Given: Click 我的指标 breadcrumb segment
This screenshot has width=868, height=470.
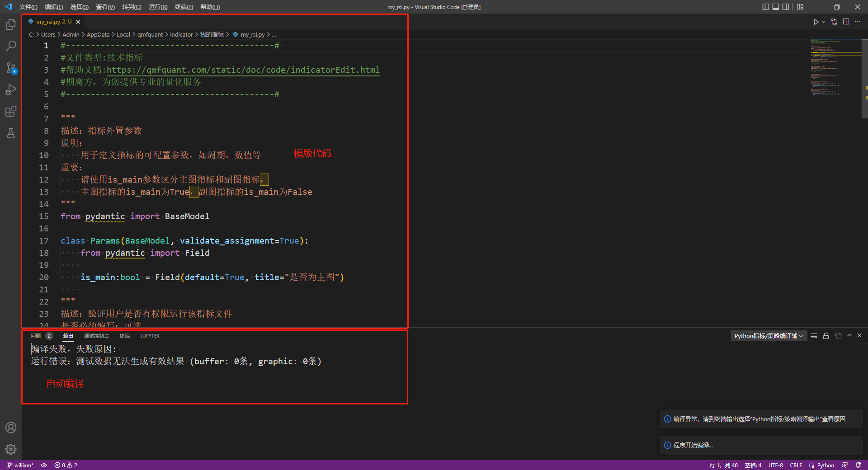Looking at the screenshot, I should 212,34.
